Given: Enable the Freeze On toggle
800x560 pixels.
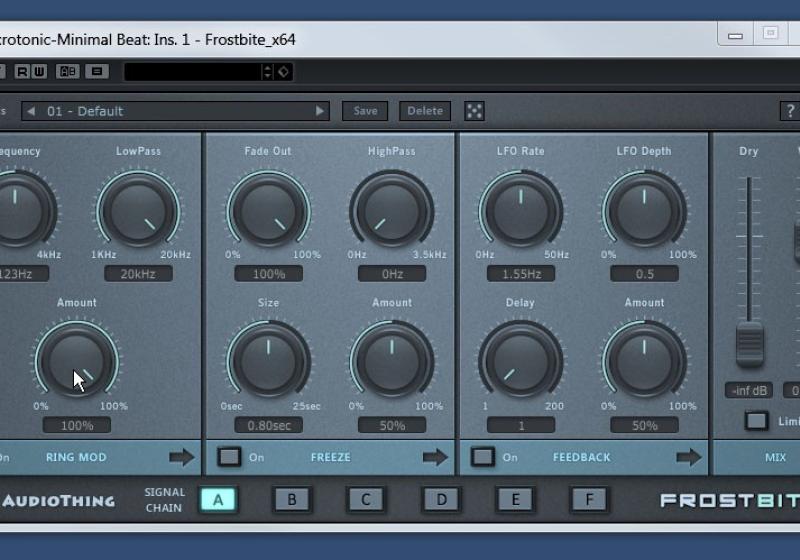Looking at the screenshot, I should tap(230, 457).
